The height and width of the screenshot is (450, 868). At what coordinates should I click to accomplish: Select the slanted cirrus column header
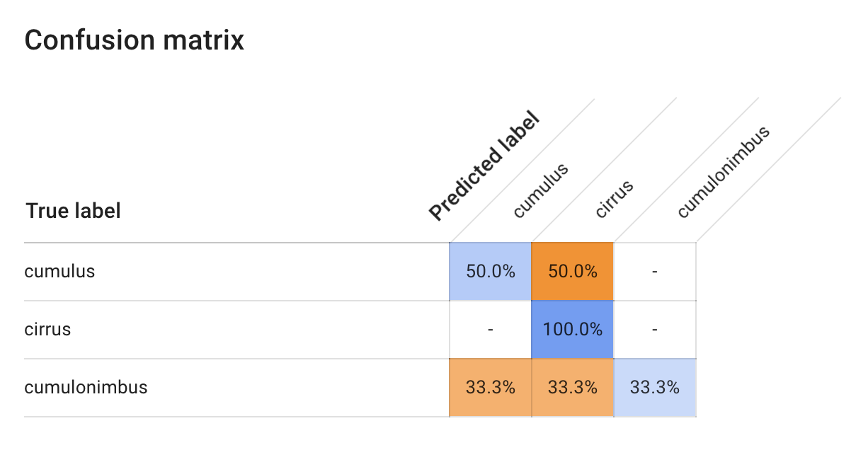(x=614, y=200)
